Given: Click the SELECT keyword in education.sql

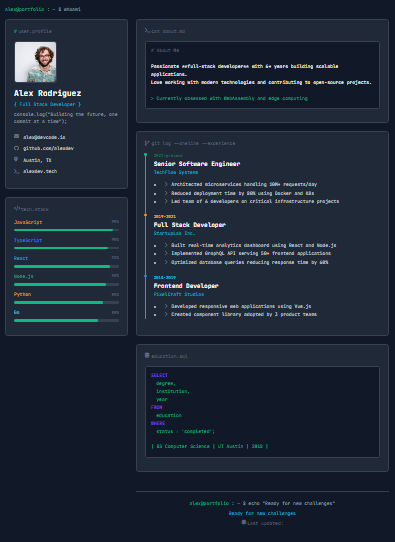Looking at the screenshot, I should tap(159, 375).
